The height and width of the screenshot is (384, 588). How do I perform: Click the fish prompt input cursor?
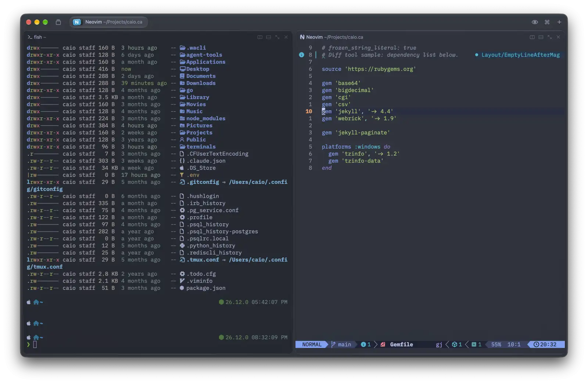[35, 345]
